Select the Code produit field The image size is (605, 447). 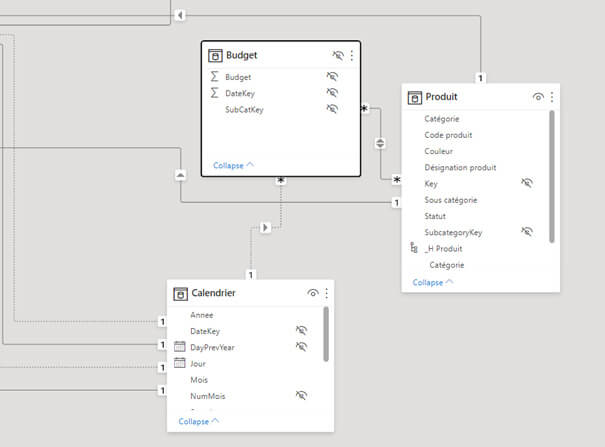coord(448,135)
